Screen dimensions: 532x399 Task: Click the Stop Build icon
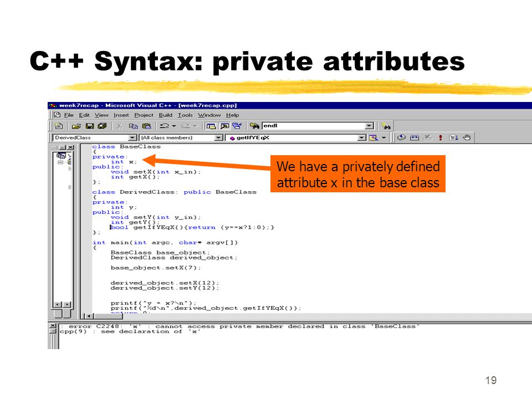tap(427, 137)
